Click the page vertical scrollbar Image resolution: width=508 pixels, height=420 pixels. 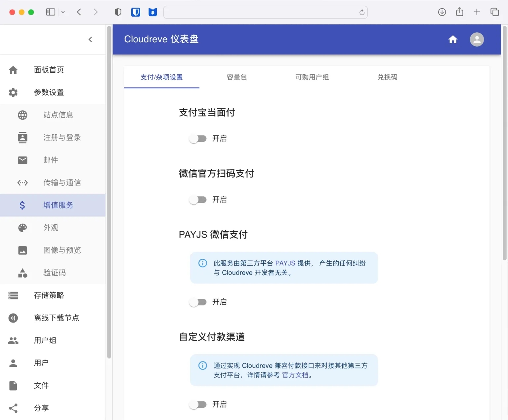[x=505, y=143]
